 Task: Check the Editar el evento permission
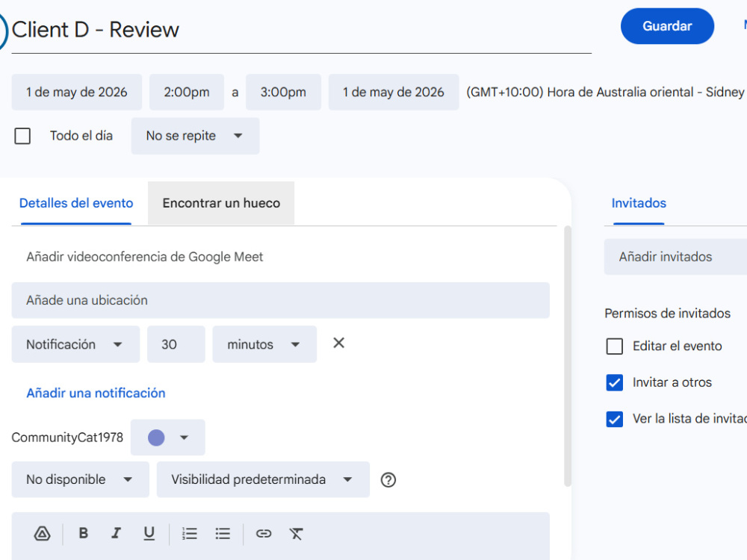615,346
